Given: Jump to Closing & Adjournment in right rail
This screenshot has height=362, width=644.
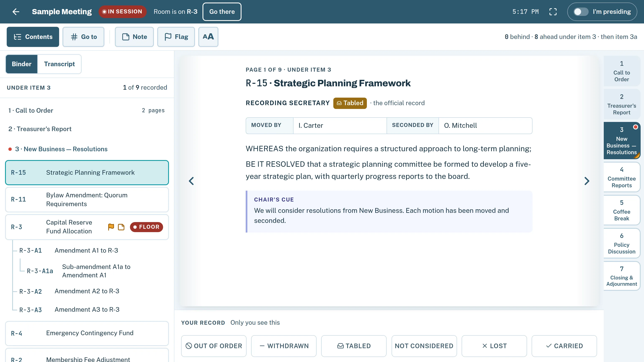Looking at the screenshot, I should (622, 276).
